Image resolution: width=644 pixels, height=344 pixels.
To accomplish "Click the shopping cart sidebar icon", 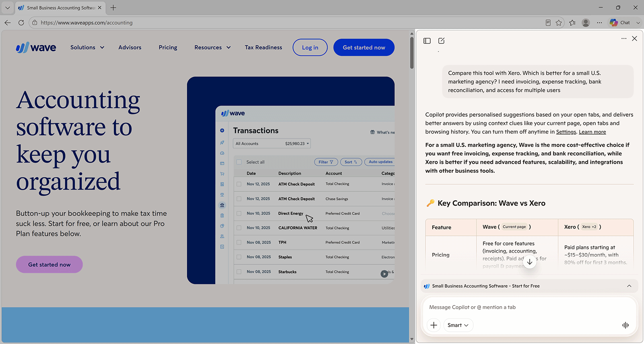I will [222, 174].
